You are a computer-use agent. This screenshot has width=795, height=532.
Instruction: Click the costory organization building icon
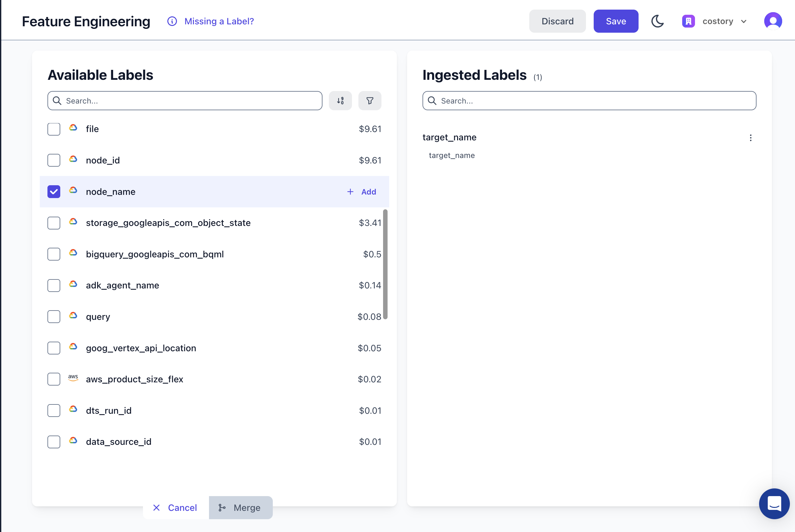coord(688,21)
